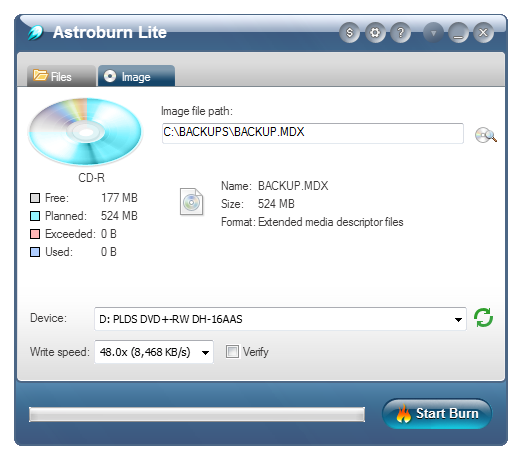Click the image file document icon

pyautogui.click(x=192, y=202)
